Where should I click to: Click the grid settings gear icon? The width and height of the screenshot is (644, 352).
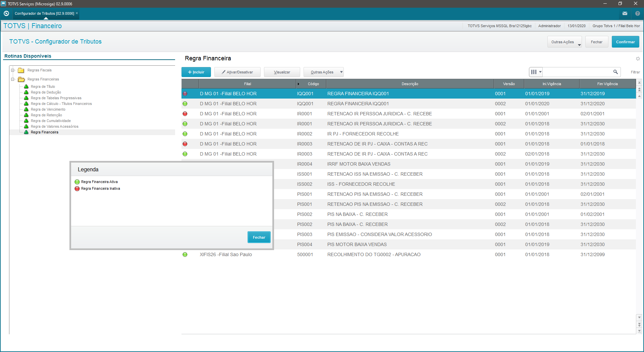point(638,59)
